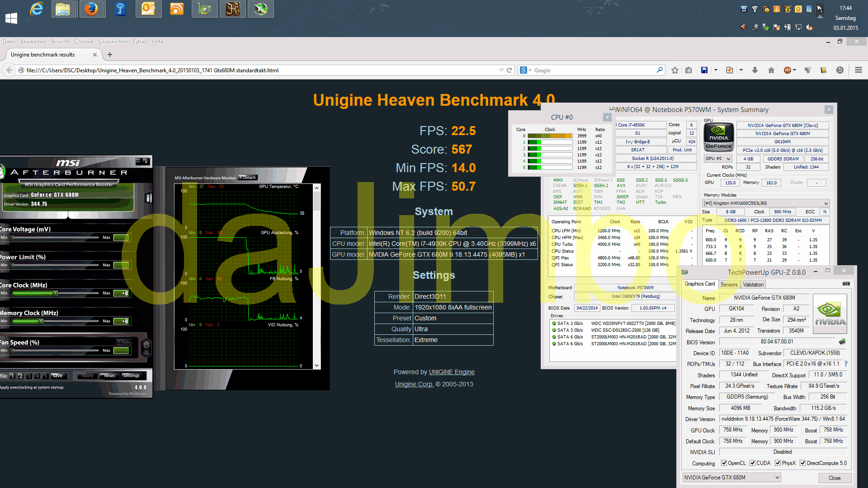Close the Unigine benchmark results tab
This screenshot has height=488, width=868.
95,55
